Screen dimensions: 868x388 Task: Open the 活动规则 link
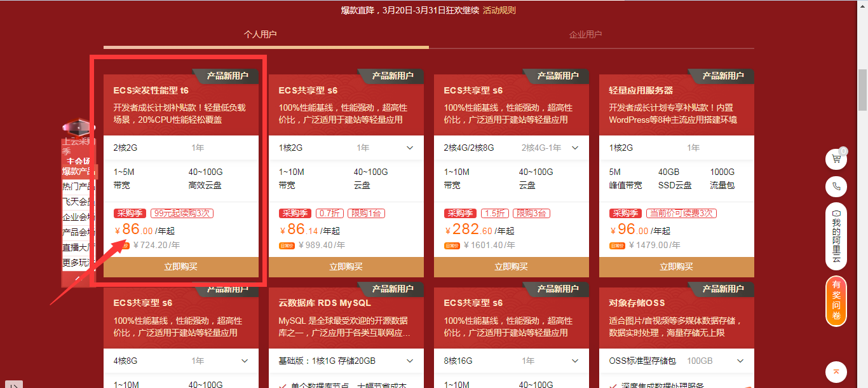499,10
